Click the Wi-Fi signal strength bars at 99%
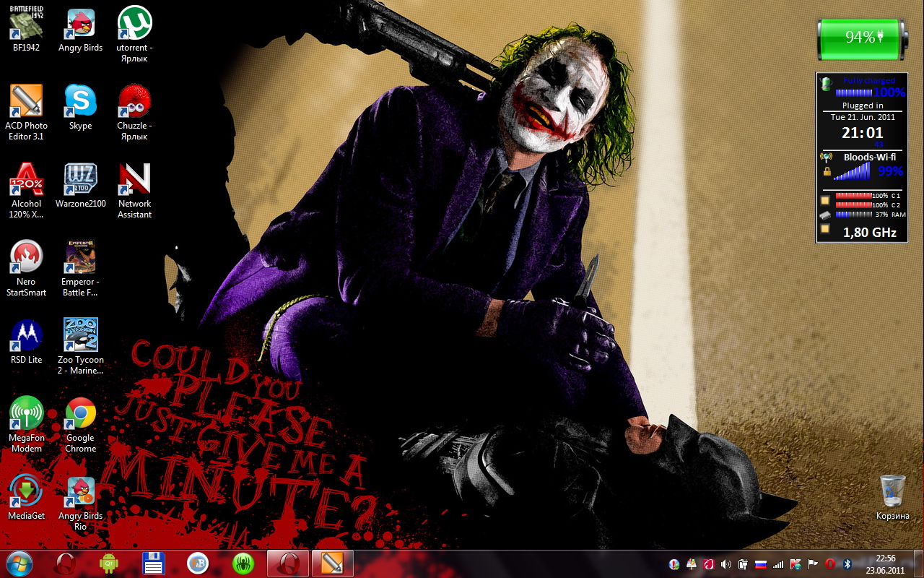 point(852,171)
